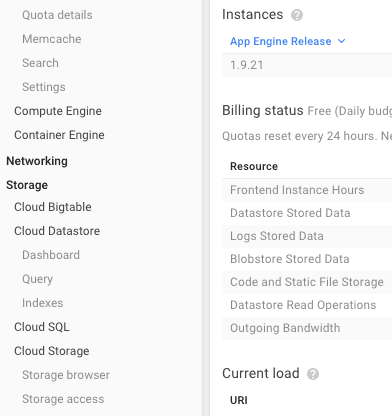Screen dimensions: 392x416
Task: Collapse Cloud Datastore submenu
Action: pyautogui.click(x=57, y=231)
